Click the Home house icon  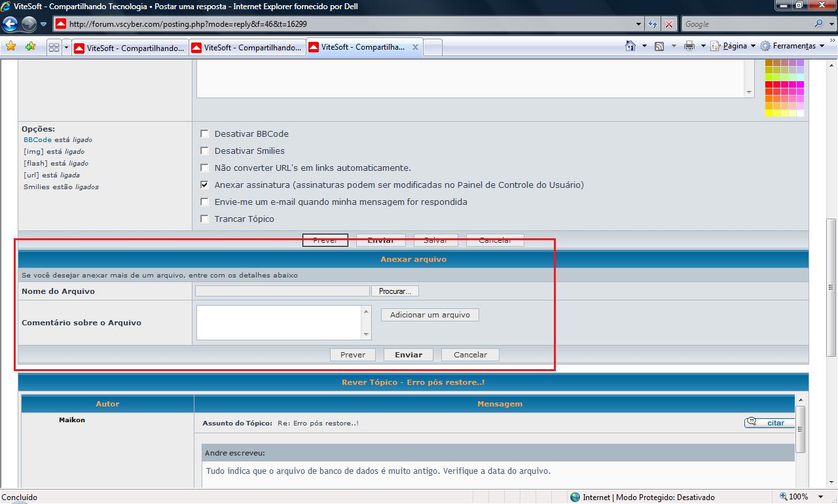pos(630,46)
